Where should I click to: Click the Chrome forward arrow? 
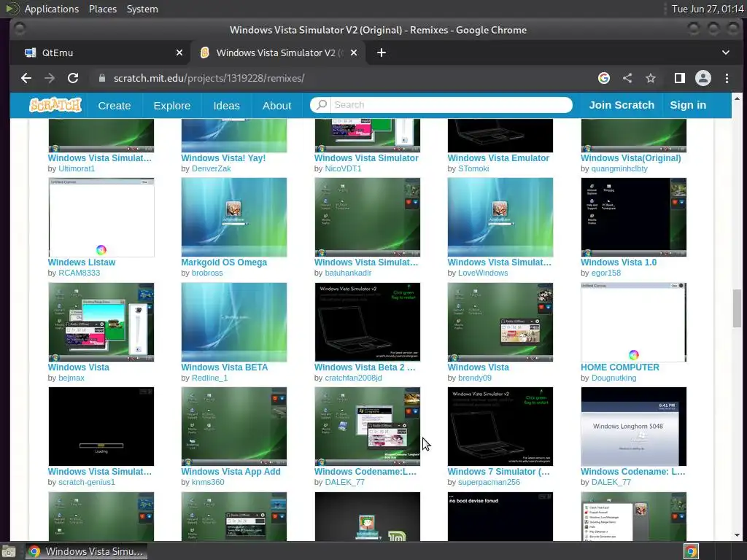coord(50,78)
